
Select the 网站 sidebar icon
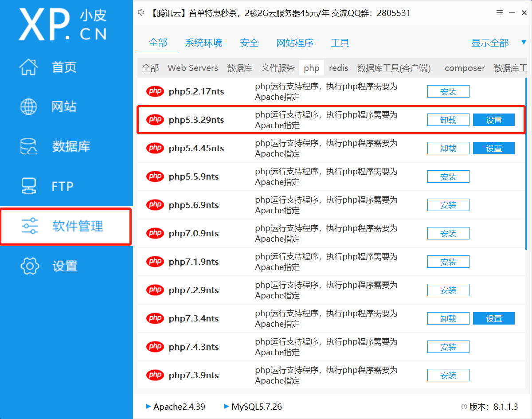pyautogui.click(x=63, y=106)
